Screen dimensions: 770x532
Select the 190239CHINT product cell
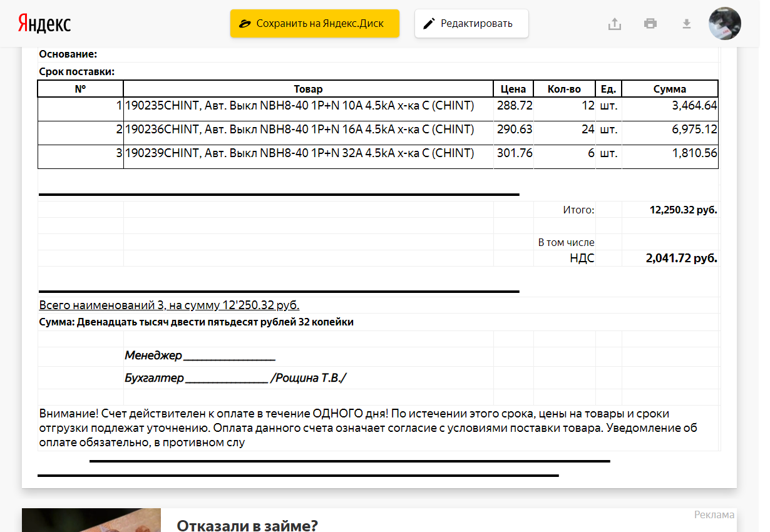pos(300,153)
